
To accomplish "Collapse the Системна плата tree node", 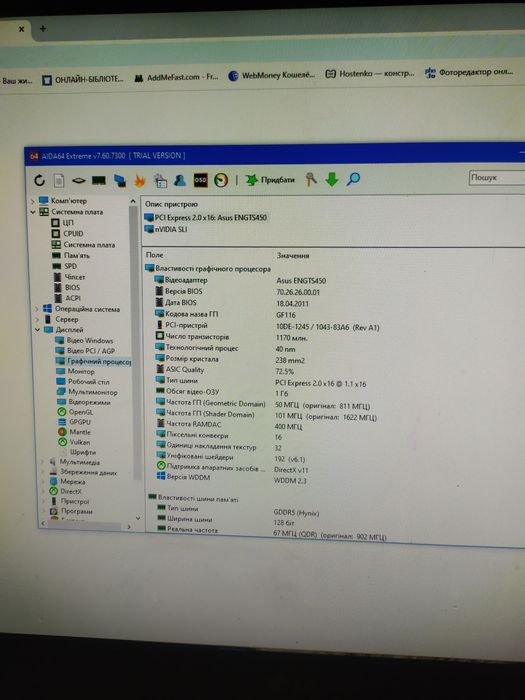I will coord(33,212).
